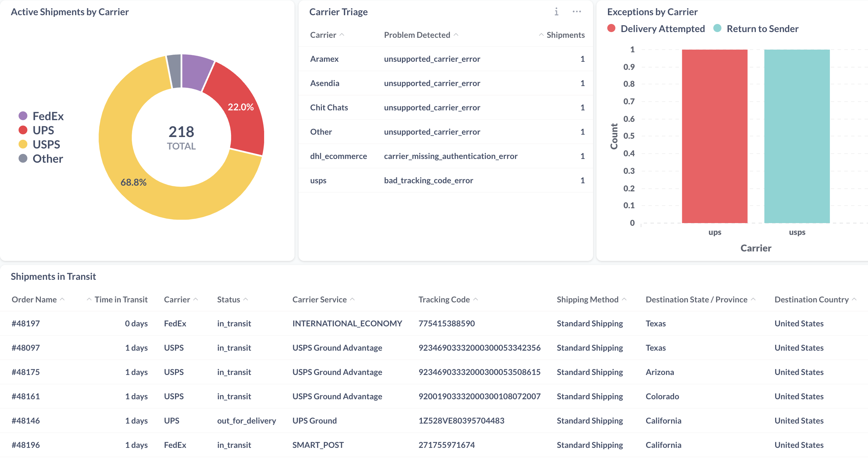Viewport: 868px width, 459px height.
Task: Sort transit table by Time in Transit
Action: [121, 299]
